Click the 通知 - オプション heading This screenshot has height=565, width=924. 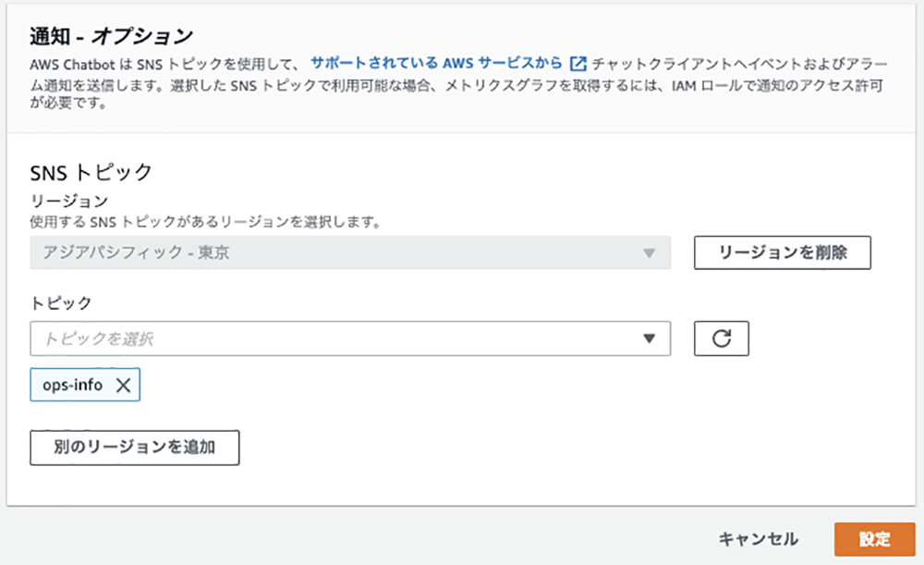click(112, 37)
